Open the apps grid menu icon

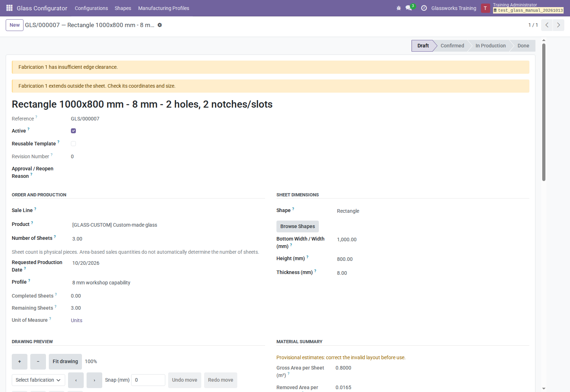(x=10, y=8)
